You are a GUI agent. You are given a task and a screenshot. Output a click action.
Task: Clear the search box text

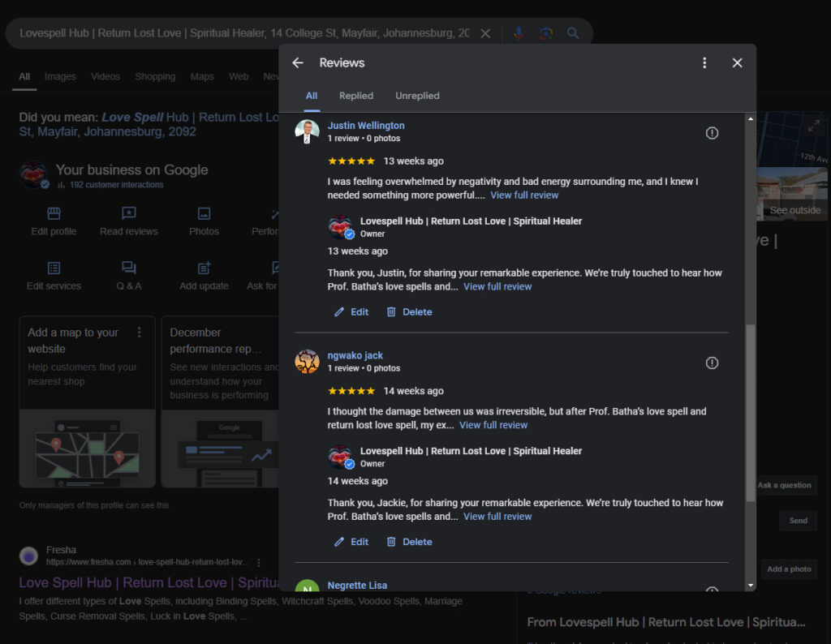[485, 33]
